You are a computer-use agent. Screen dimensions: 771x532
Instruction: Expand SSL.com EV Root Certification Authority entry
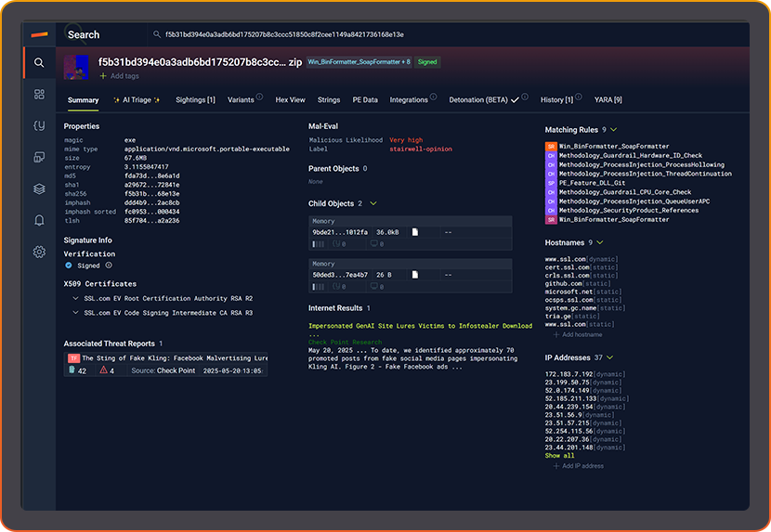74,299
